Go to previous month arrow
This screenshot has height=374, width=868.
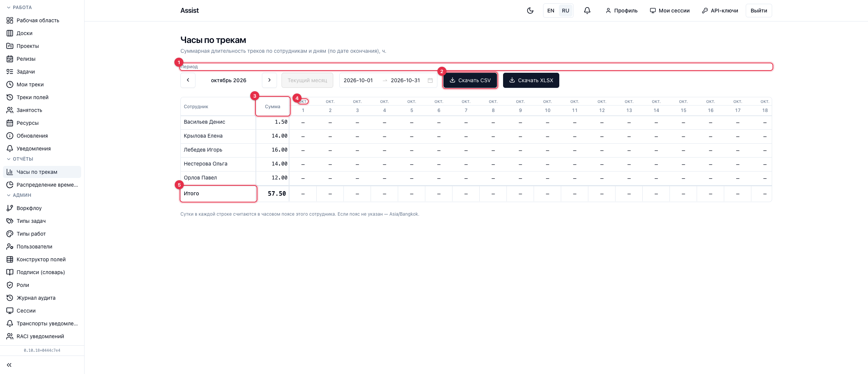[x=188, y=80]
